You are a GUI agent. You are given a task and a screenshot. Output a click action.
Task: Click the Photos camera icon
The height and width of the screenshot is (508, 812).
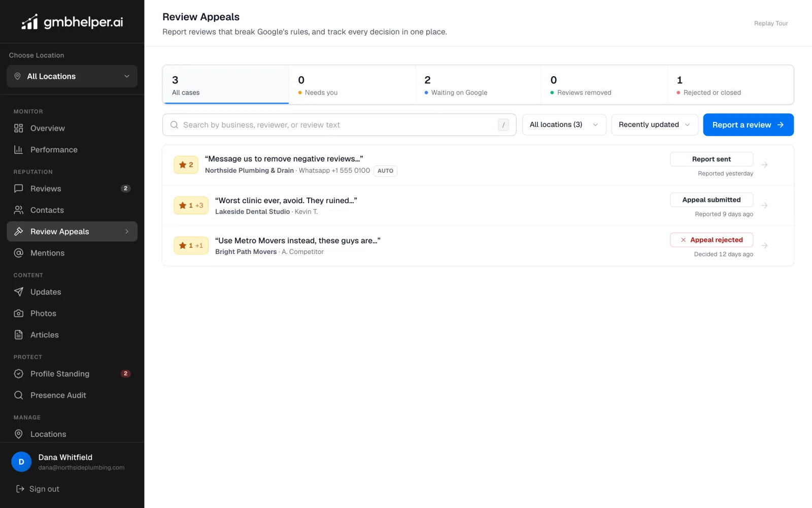click(x=19, y=313)
